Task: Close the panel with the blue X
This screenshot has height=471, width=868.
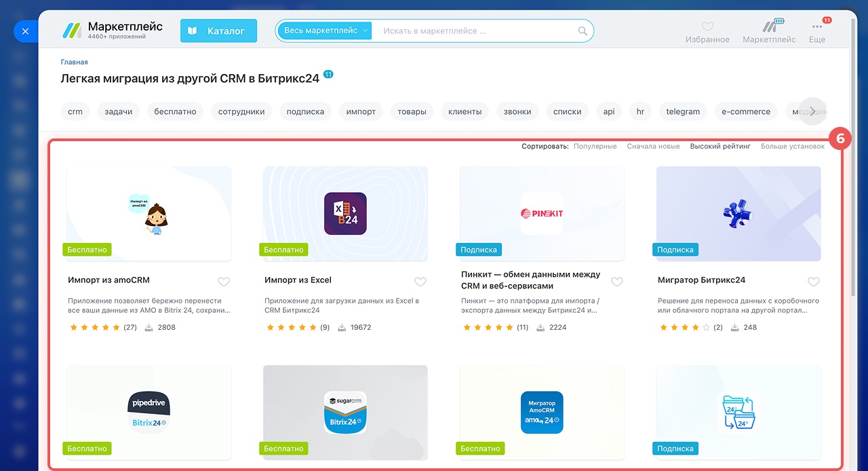Action: (25, 31)
